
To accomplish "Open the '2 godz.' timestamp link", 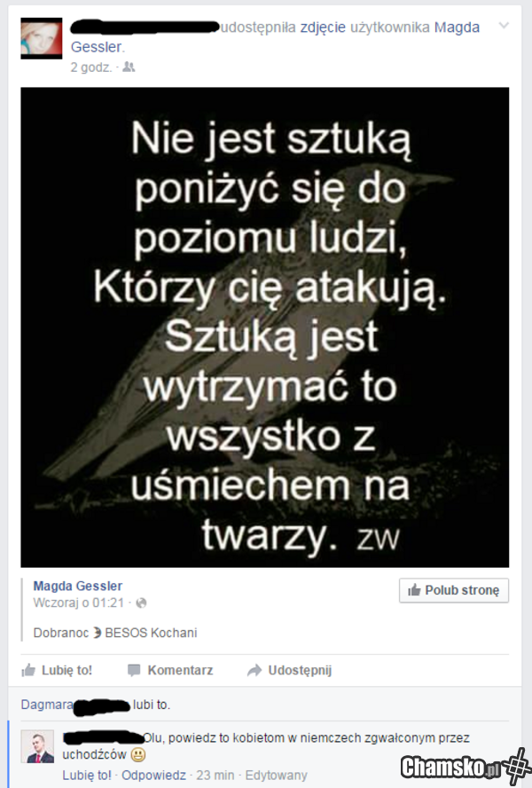I will [x=91, y=67].
